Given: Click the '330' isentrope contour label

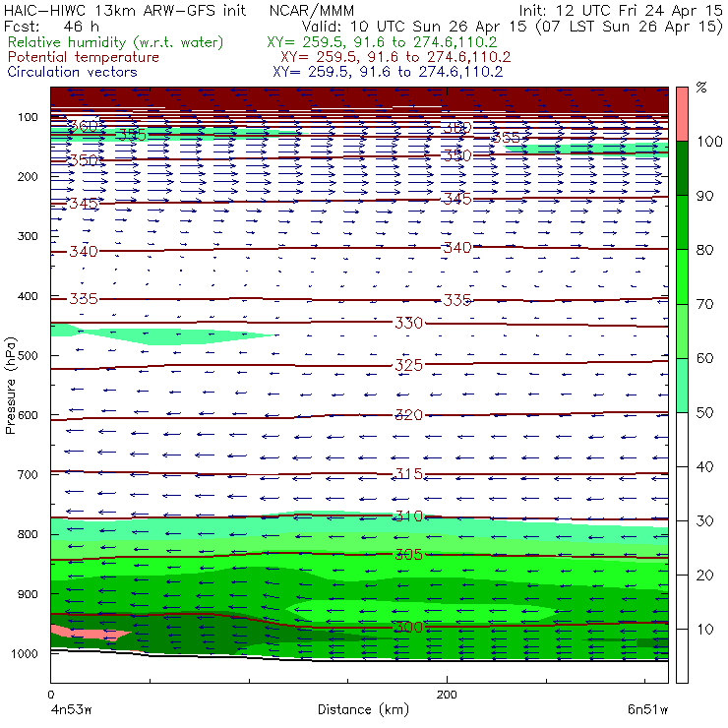Looking at the screenshot, I should (408, 323).
